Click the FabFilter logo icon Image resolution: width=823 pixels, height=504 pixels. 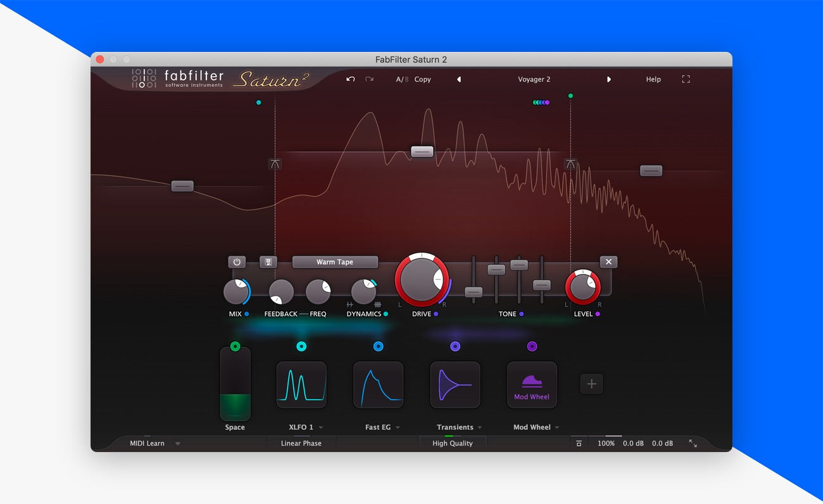point(144,79)
